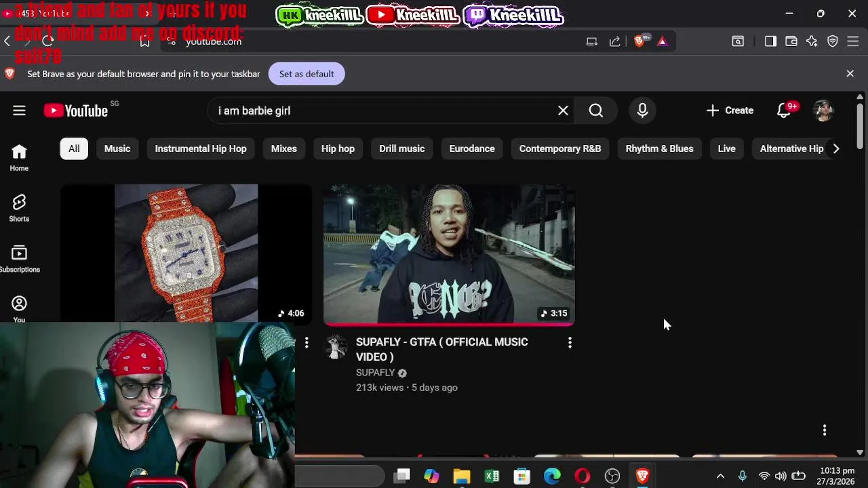Select the Drill music chip
The width and height of the screenshot is (868, 488).
coord(402,148)
